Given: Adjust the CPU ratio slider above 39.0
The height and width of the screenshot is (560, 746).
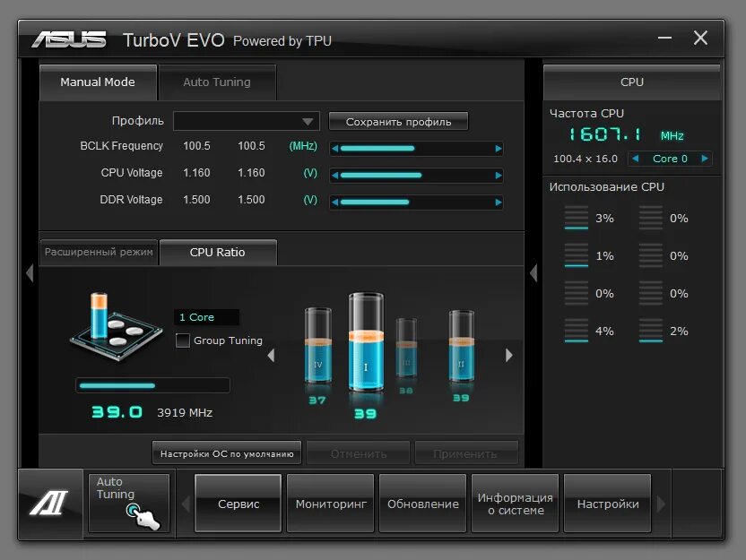Looking at the screenshot, I should [x=152, y=385].
